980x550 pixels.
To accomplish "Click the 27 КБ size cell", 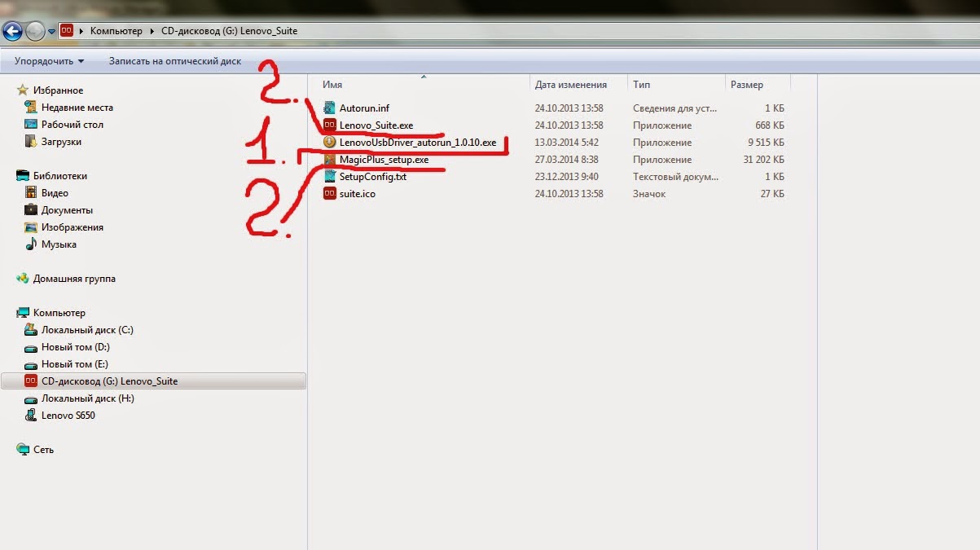I will (772, 194).
